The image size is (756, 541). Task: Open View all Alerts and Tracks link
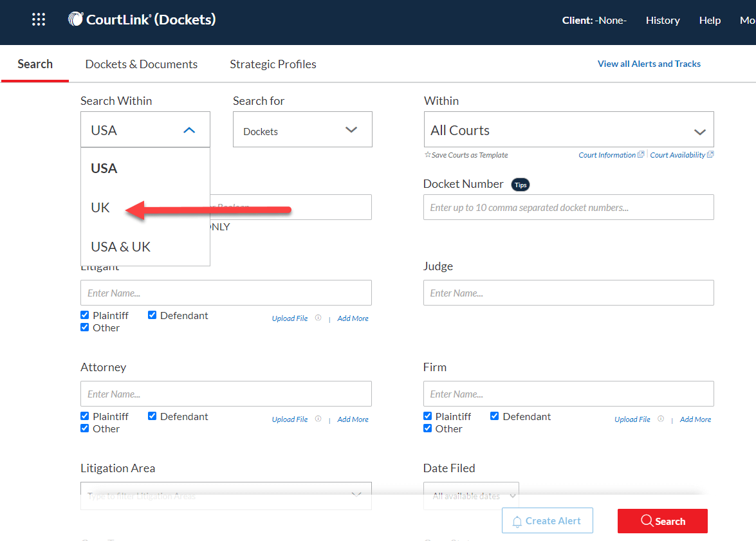coord(649,64)
